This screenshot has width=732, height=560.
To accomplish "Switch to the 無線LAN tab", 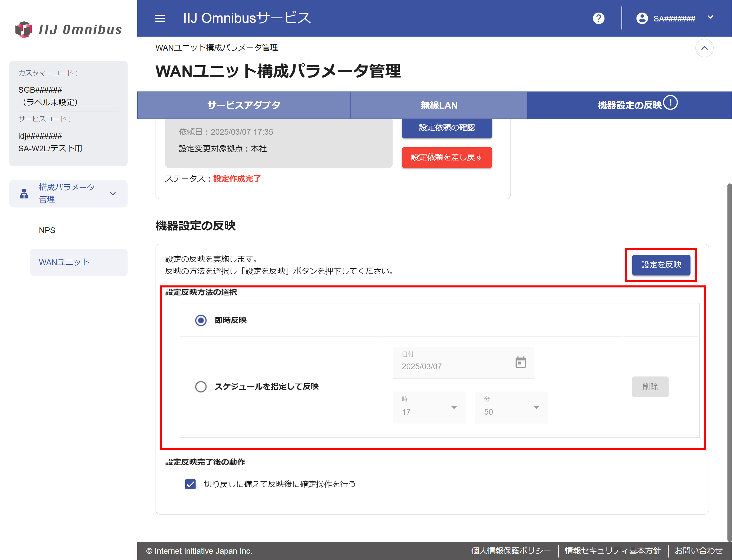I will (439, 105).
